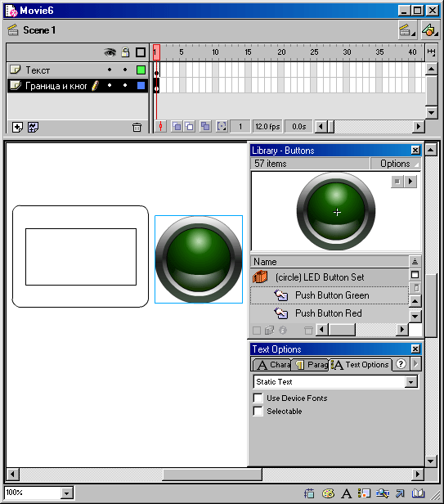
Task: Click green outline color swatch of Текст layer
Action: point(141,70)
